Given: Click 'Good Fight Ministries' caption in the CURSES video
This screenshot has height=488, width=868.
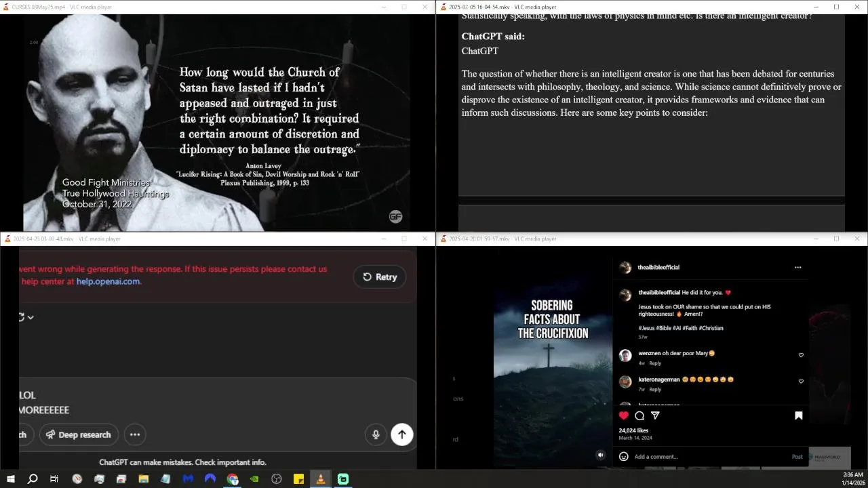Looking at the screenshot, I should (x=106, y=182).
